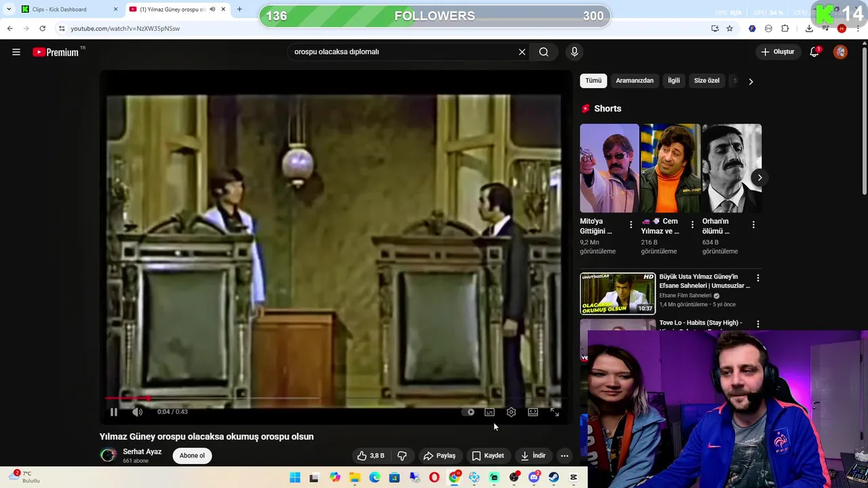The width and height of the screenshot is (868, 488).
Task: Open the YouTube notifications bell
Action: (x=814, y=52)
